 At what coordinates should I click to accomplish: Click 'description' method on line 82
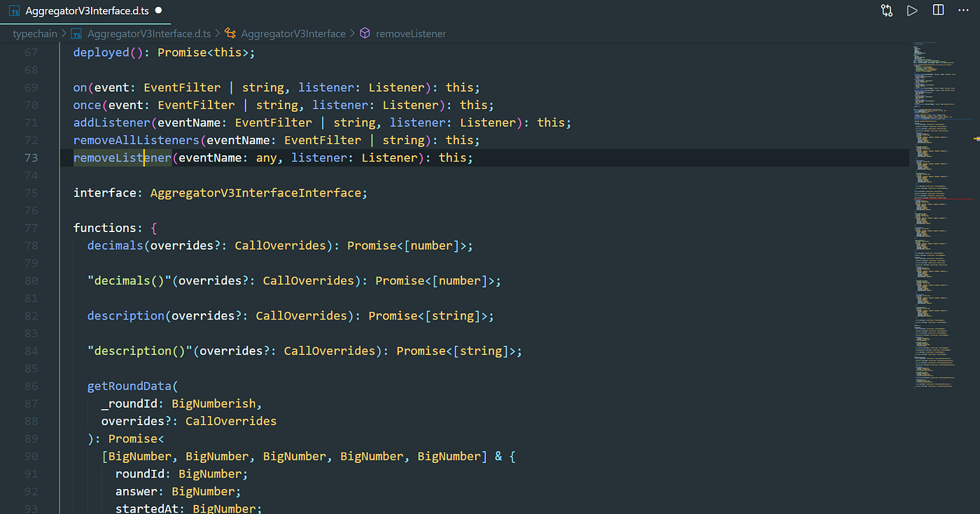click(126, 315)
